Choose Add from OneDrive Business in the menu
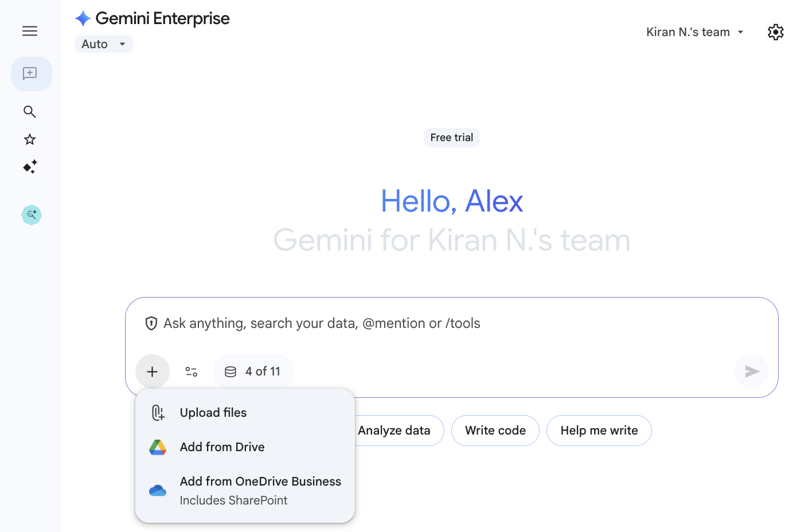The width and height of the screenshot is (797, 532). [260, 482]
